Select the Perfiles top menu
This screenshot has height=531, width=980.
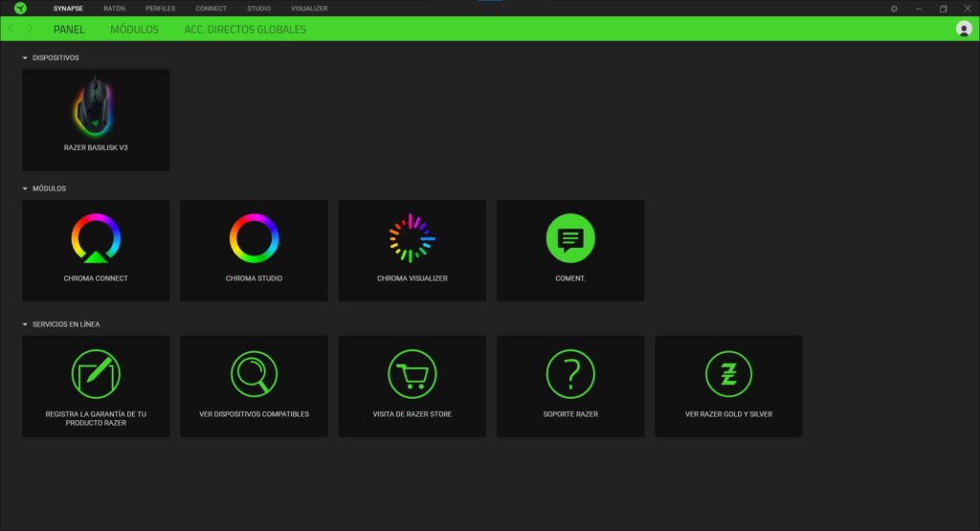(160, 8)
